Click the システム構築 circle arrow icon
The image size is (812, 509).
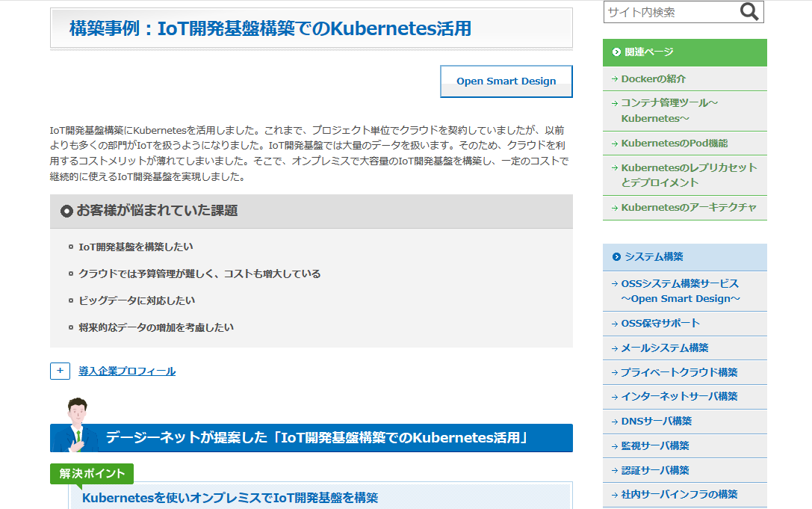[x=616, y=257]
